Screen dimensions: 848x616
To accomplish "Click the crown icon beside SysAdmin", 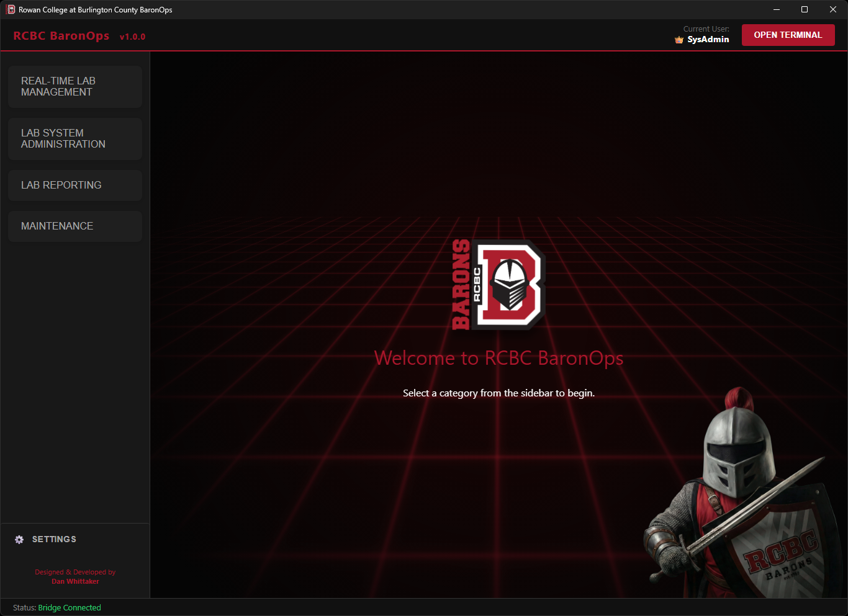I will tap(679, 39).
